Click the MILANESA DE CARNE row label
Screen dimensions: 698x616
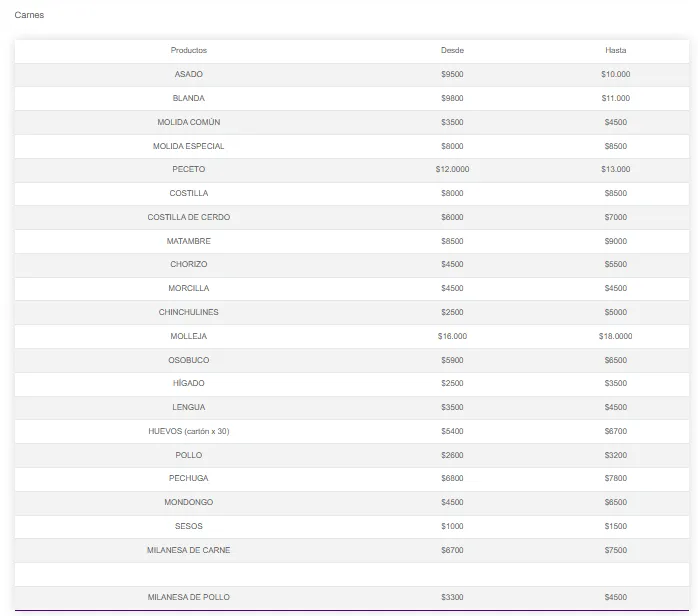188,550
